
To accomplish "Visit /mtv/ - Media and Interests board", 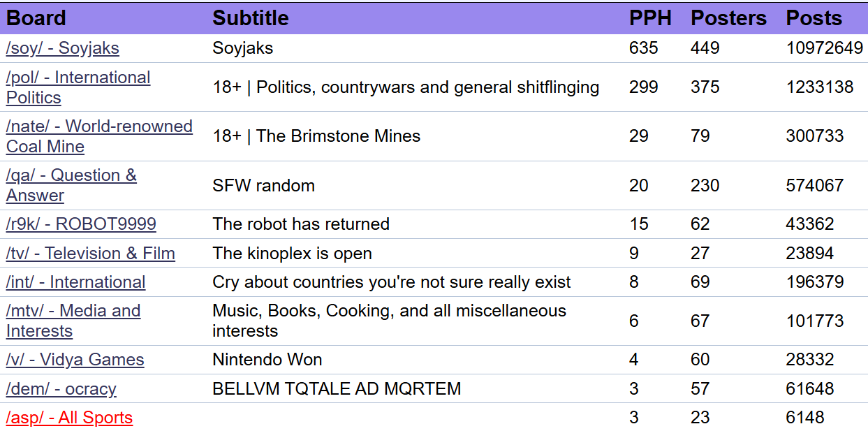I will coord(73,321).
